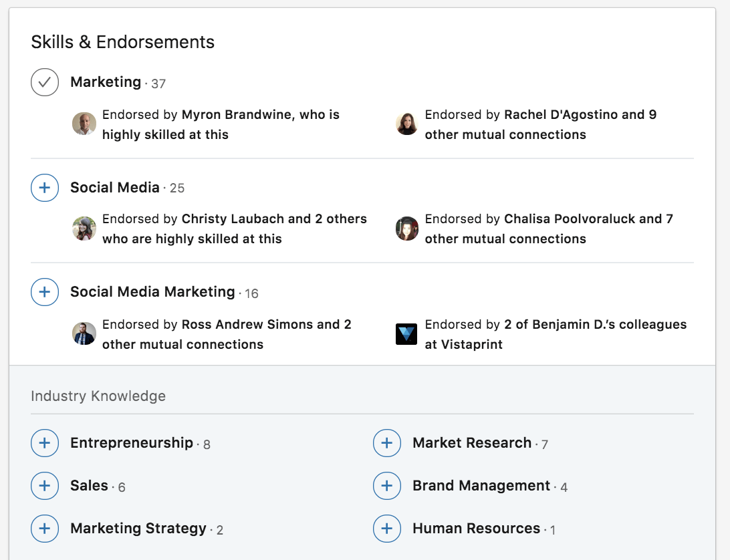Endorse the Market Research skill
The height and width of the screenshot is (560, 730).
pyautogui.click(x=386, y=443)
